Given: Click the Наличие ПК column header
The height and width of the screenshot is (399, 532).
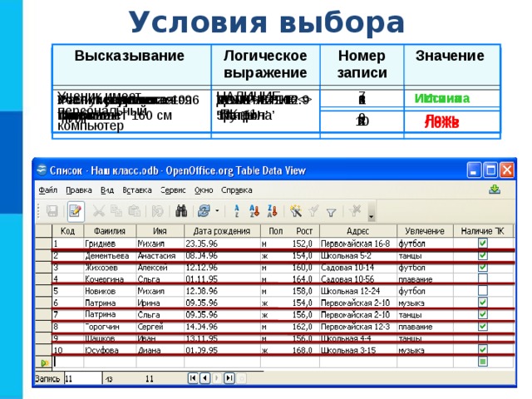Looking at the screenshot, I should click(x=483, y=231).
